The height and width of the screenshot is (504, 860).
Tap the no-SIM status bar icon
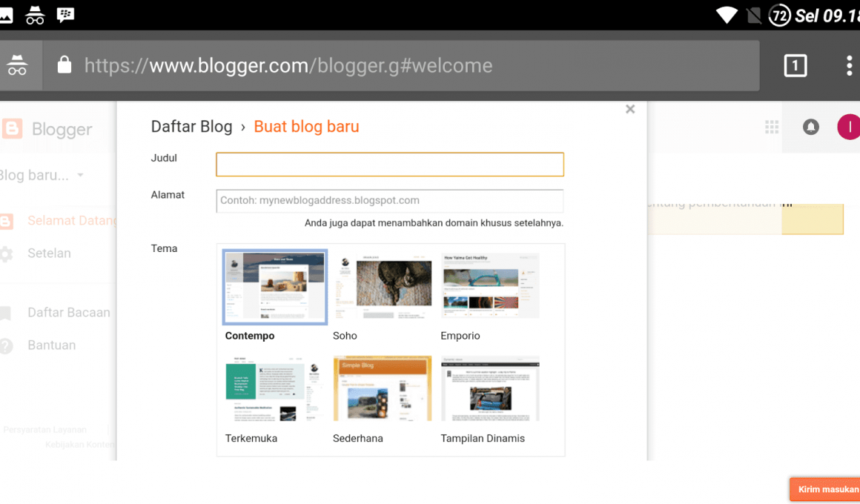pyautogui.click(x=754, y=16)
